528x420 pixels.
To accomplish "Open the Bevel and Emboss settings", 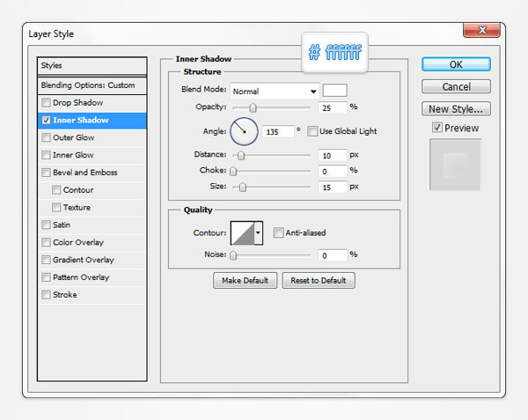I will pos(84,173).
